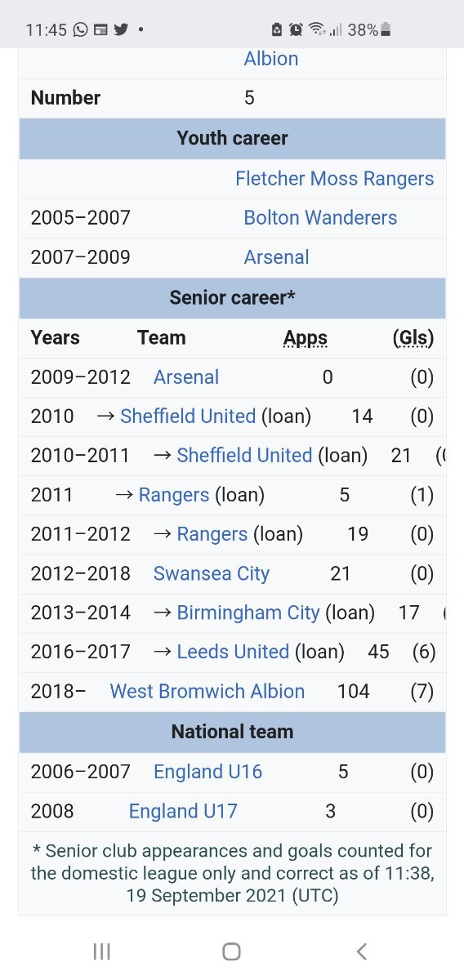Follow the Leeds United loan link

point(233,652)
